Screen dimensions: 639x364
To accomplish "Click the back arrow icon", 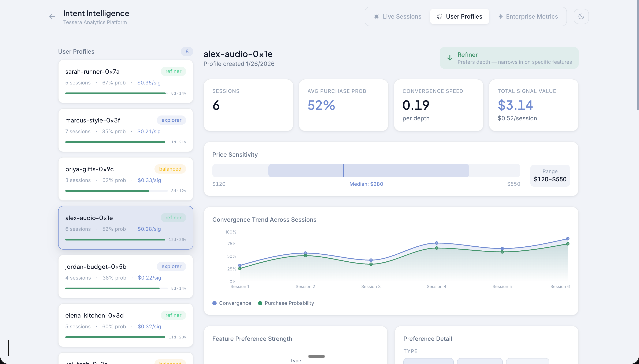I will [52, 16].
